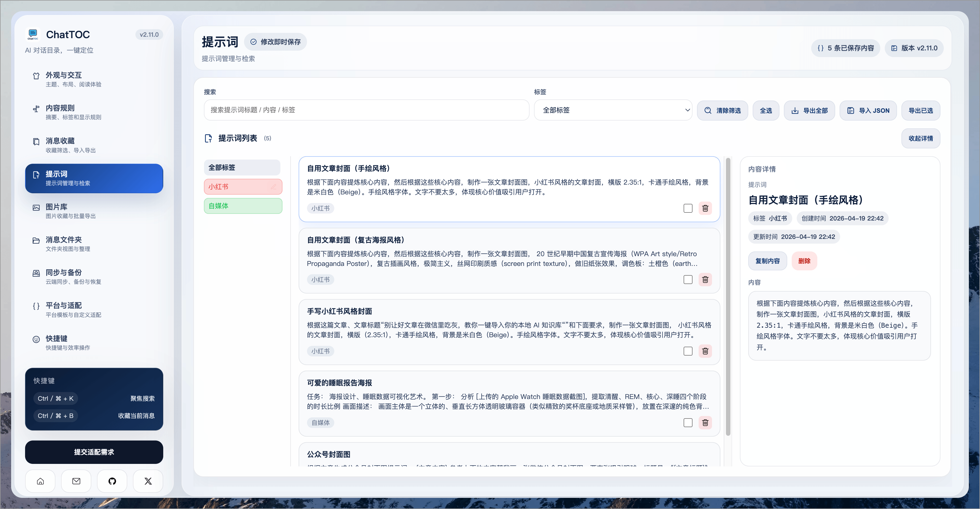Open the GitHub icon link
980x509 pixels.
point(112,481)
